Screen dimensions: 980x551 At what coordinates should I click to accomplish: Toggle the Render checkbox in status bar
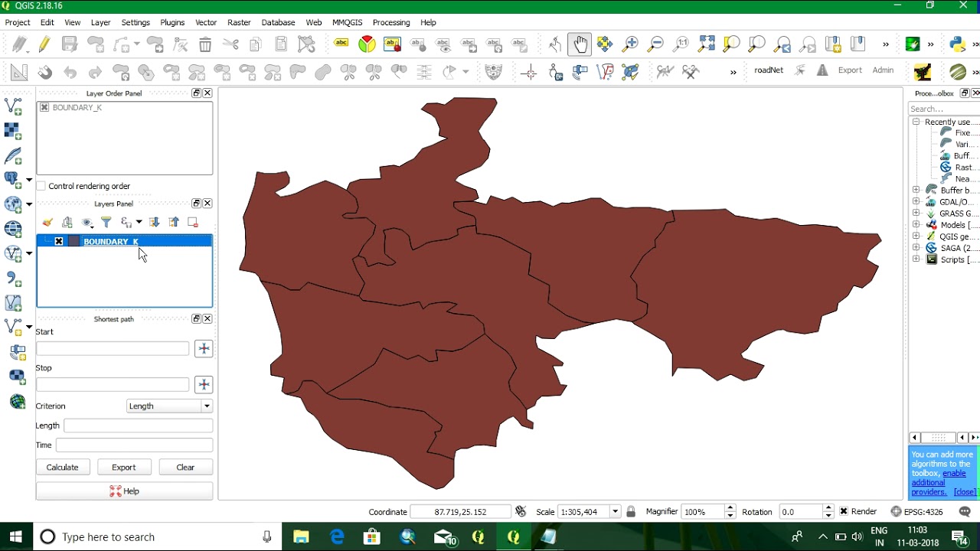pyautogui.click(x=844, y=511)
